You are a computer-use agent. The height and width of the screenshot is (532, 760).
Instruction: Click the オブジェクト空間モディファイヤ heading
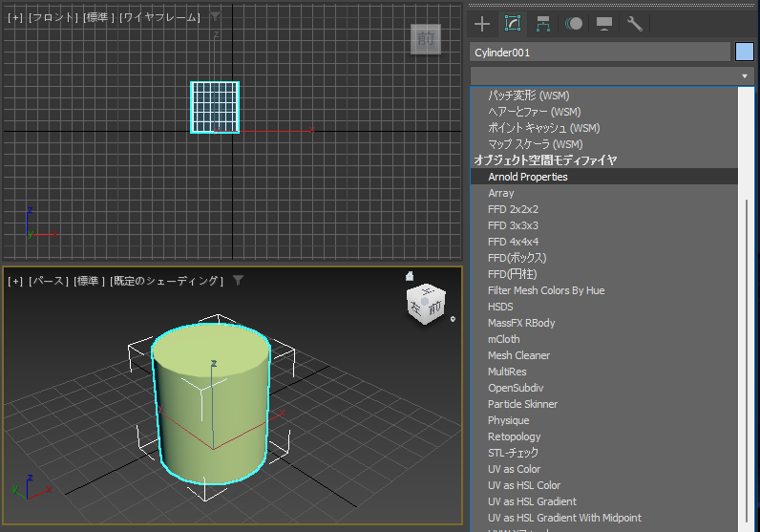pos(545,160)
